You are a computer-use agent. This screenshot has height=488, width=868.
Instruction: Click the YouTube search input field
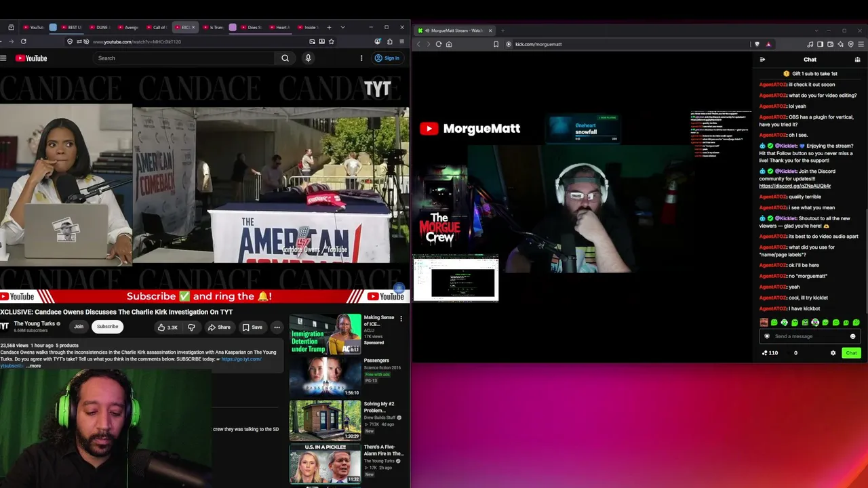(x=184, y=58)
